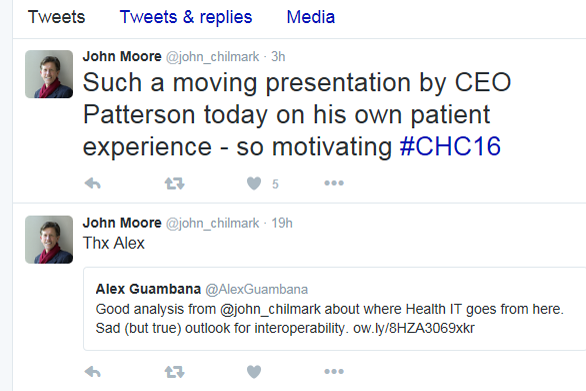This screenshot has width=586, height=391.
Task: Open John Moore's avatar on first tweet
Action: coord(49,74)
